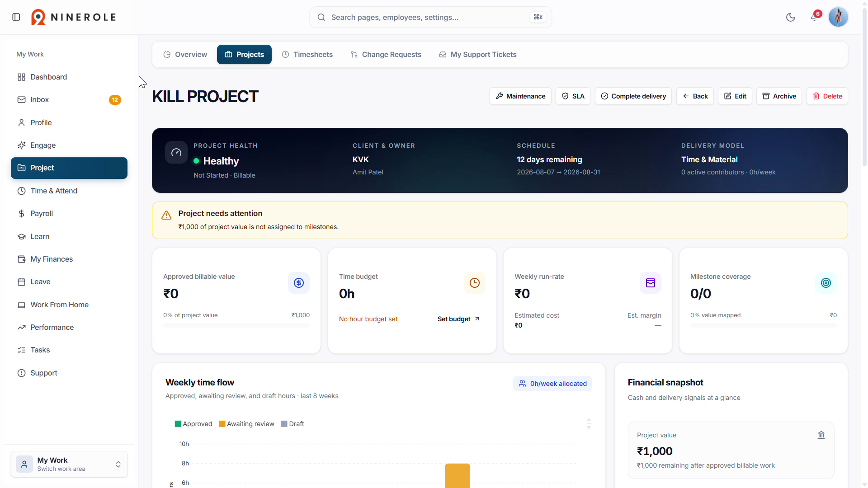
Task: Open the Inbox with 12 badge
Action: (x=69, y=100)
